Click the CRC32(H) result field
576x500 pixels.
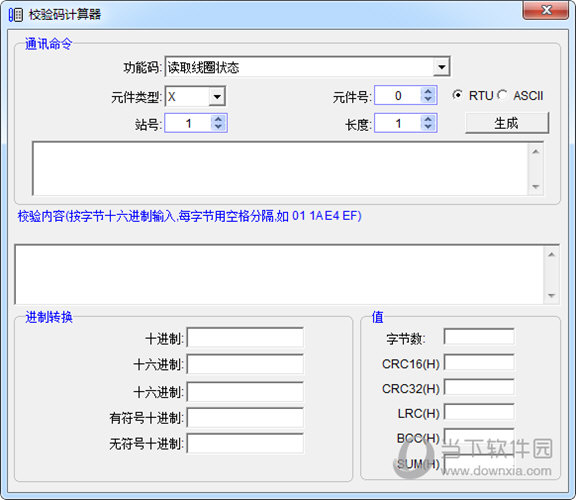click(479, 387)
